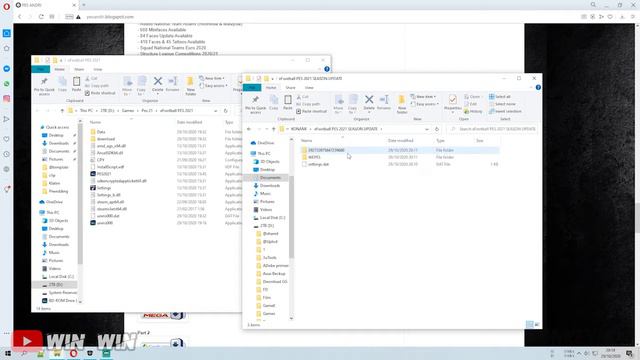Open Opera from the Windows taskbar
The width and height of the screenshot is (640, 360).
73,353
